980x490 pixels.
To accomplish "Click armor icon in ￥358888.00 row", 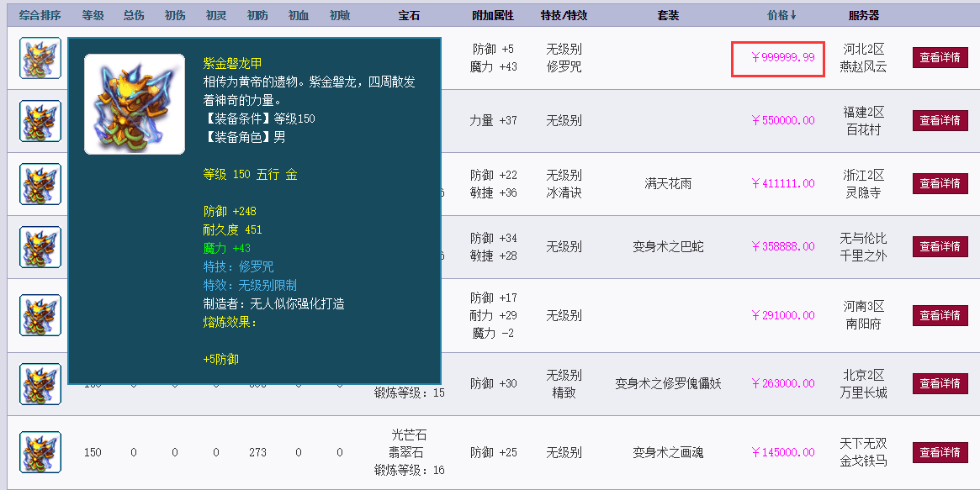I will pos(40,247).
